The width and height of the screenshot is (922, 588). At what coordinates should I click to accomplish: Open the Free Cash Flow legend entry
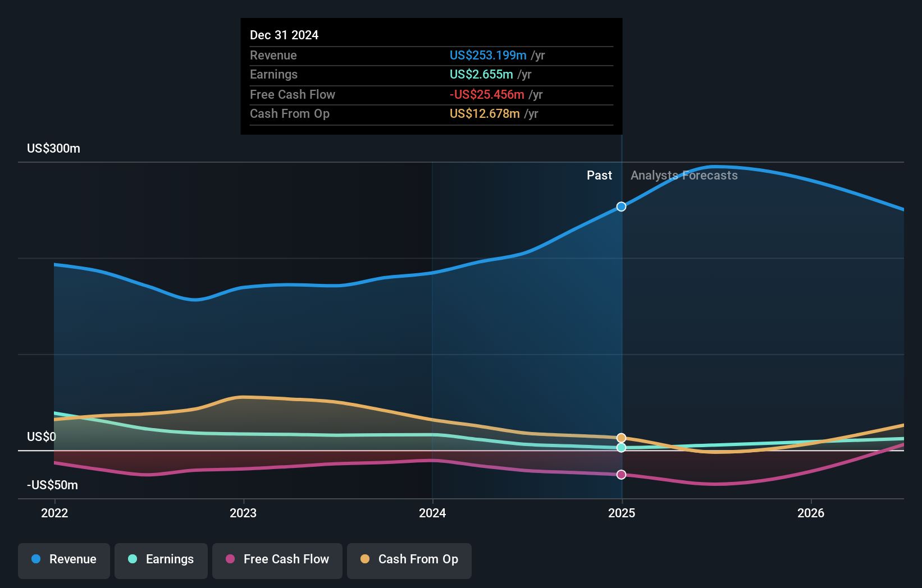click(x=277, y=559)
